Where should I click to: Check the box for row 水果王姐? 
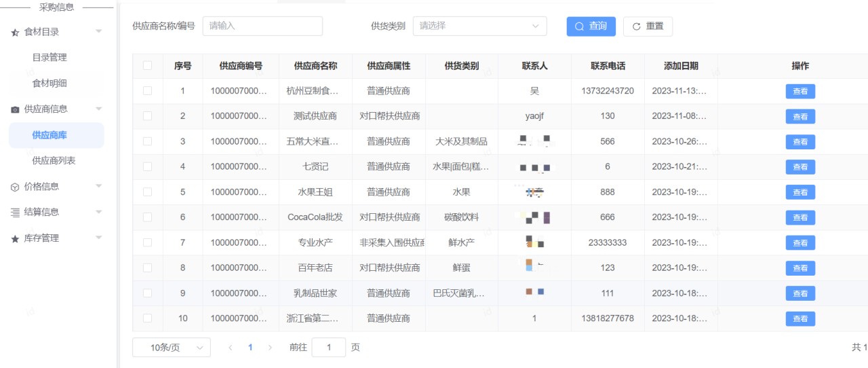pyautogui.click(x=147, y=192)
